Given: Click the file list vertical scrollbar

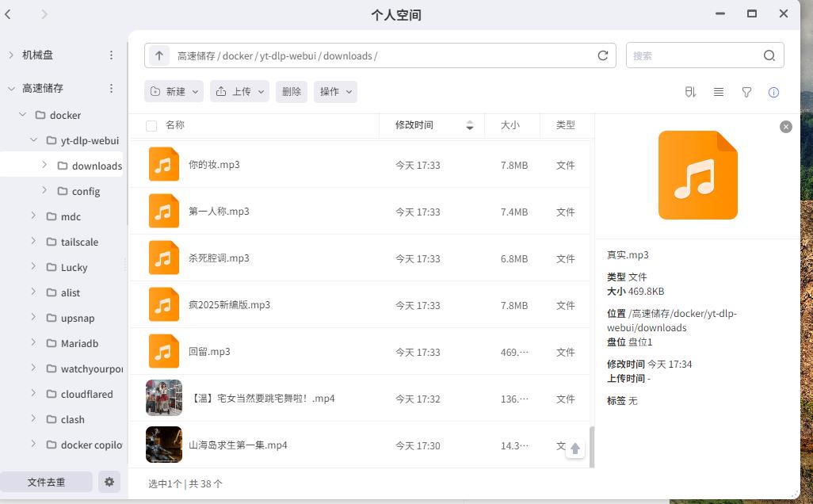Looking at the screenshot, I should coord(592,447).
